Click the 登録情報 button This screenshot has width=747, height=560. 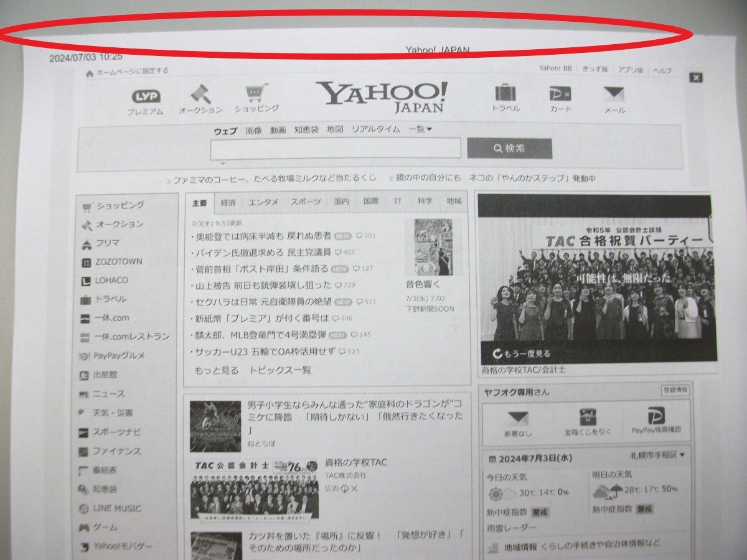tap(675, 391)
